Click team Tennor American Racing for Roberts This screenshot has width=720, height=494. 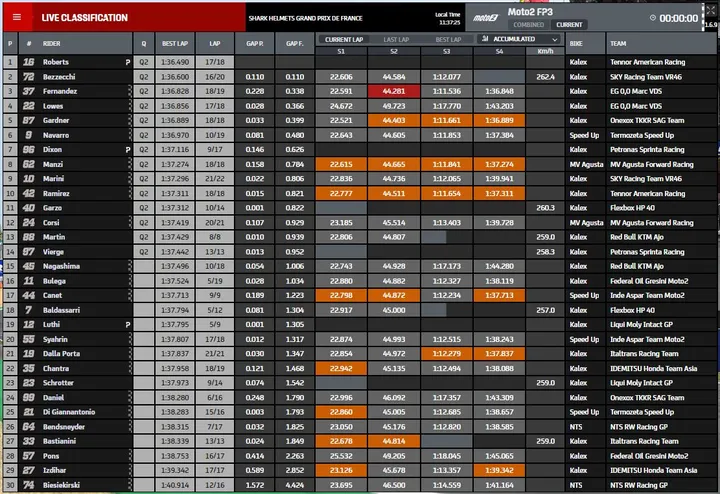647,62
